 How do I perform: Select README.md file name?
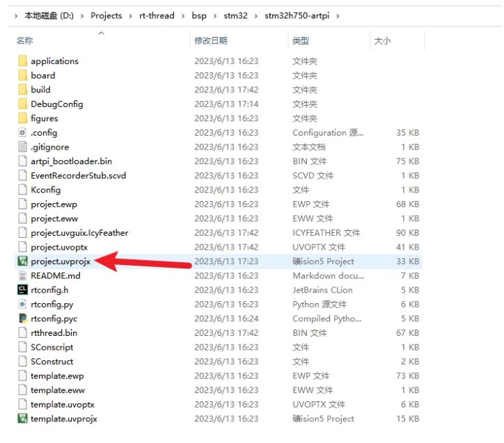click(56, 276)
